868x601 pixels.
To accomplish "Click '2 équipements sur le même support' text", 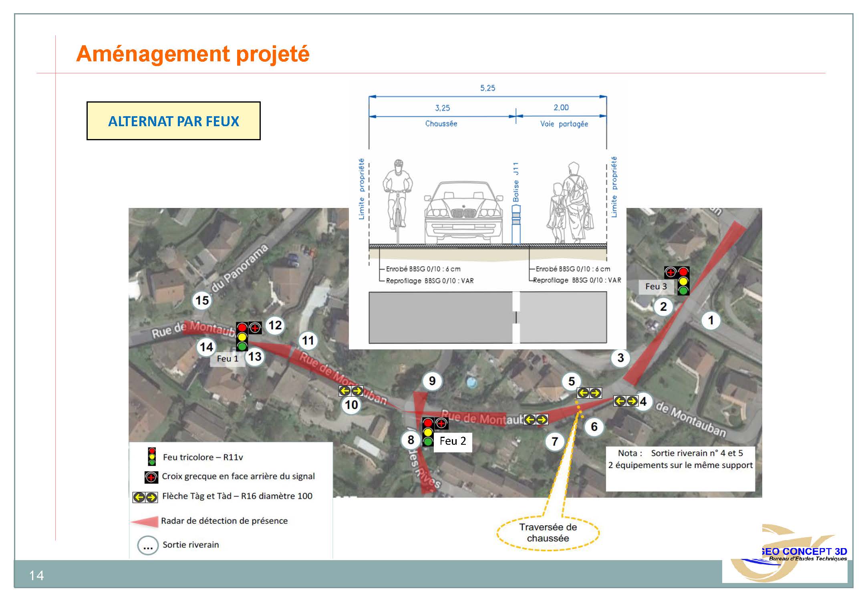I will (680, 466).
